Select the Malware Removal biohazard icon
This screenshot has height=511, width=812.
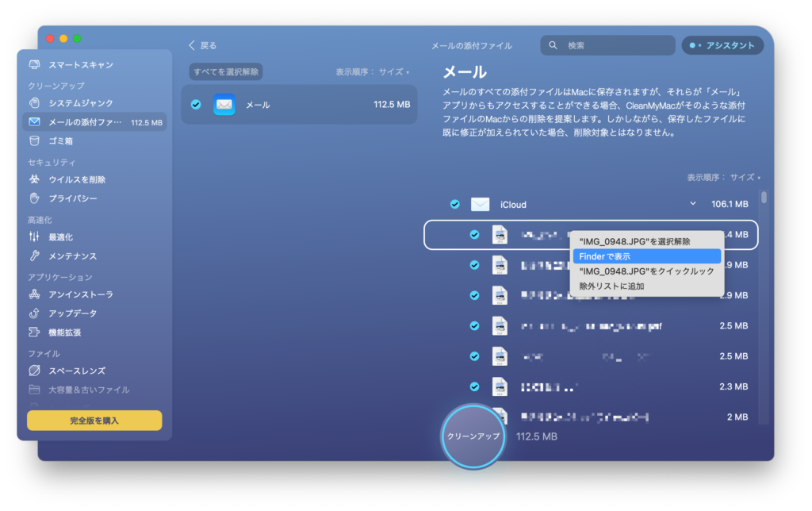[x=34, y=179]
